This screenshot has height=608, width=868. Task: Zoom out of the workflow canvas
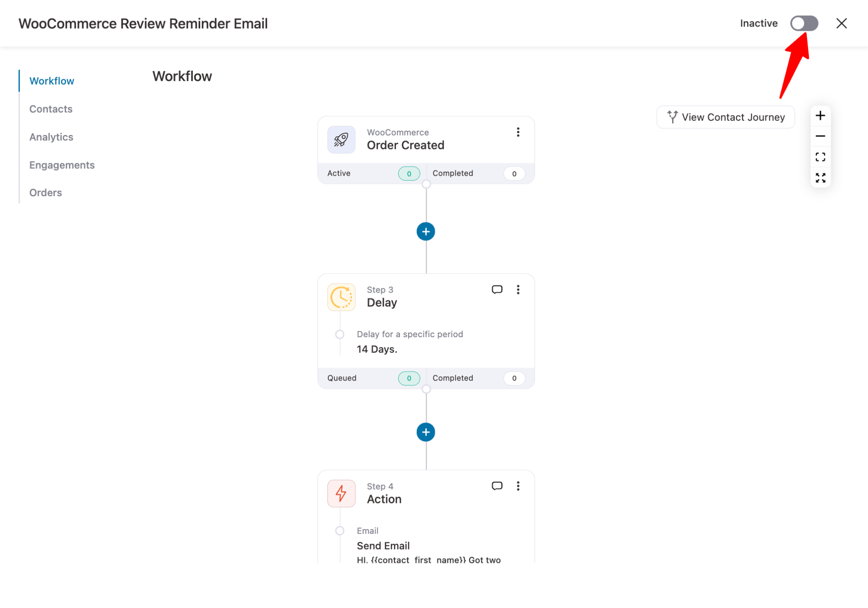(x=820, y=136)
